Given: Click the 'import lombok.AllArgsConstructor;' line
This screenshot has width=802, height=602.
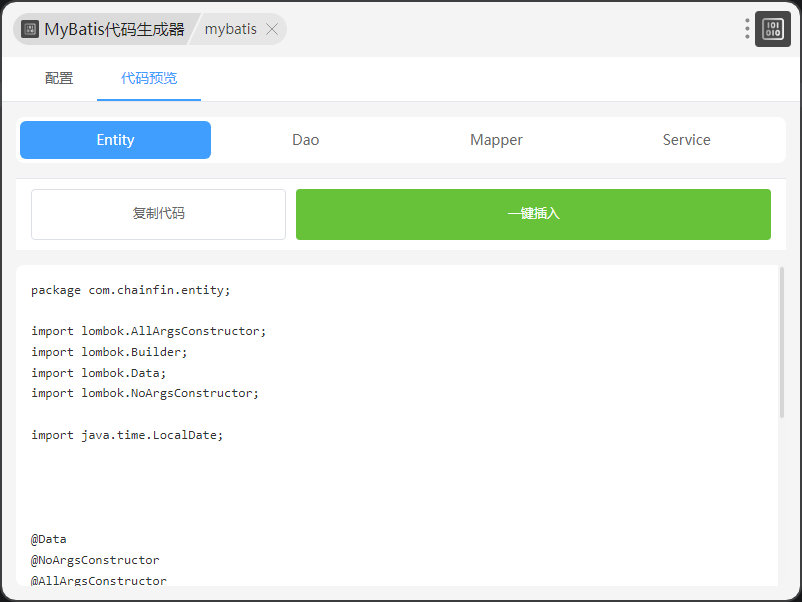Looking at the screenshot, I should pos(149,331).
